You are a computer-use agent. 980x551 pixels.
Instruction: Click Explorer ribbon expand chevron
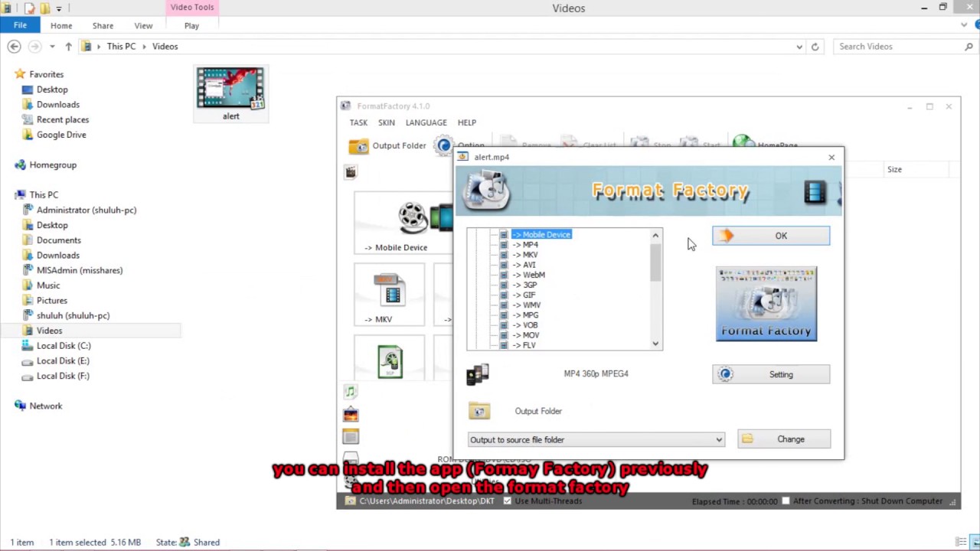[x=965, y=25]
